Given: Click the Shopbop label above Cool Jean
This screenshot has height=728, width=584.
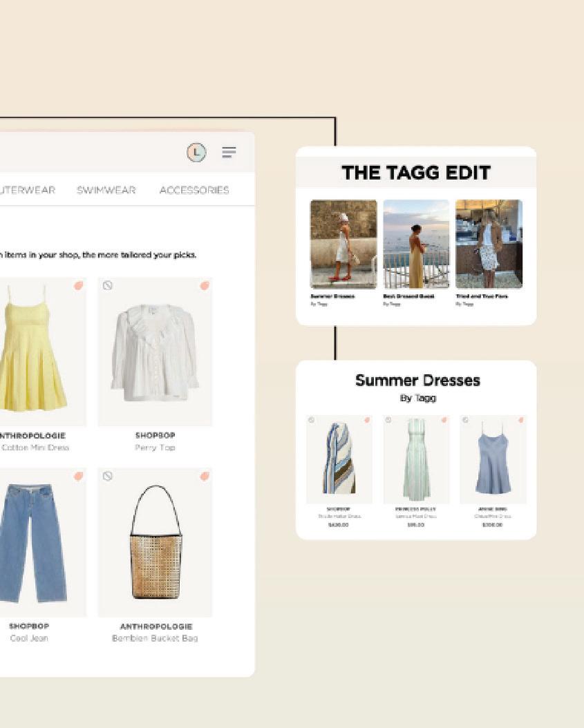Looking at the screenshot, I should click(x=29, y=626).
